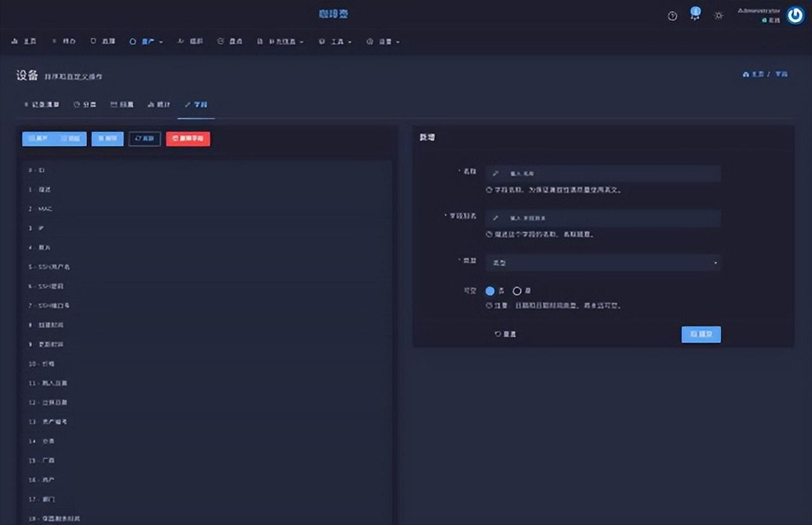Expand the 工具 navigation dropdown

tap(335, 41)
